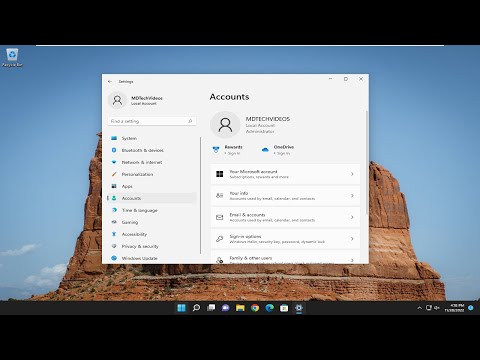Select the Apps icon in sidebar
The image size is (480, 360).
[x=114, y=186]
